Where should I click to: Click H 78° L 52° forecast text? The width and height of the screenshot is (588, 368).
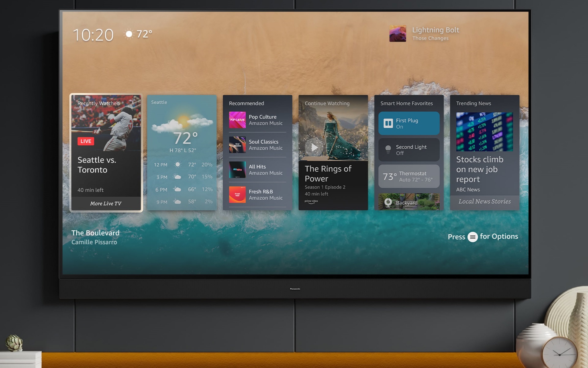click(x=183, y=150)
